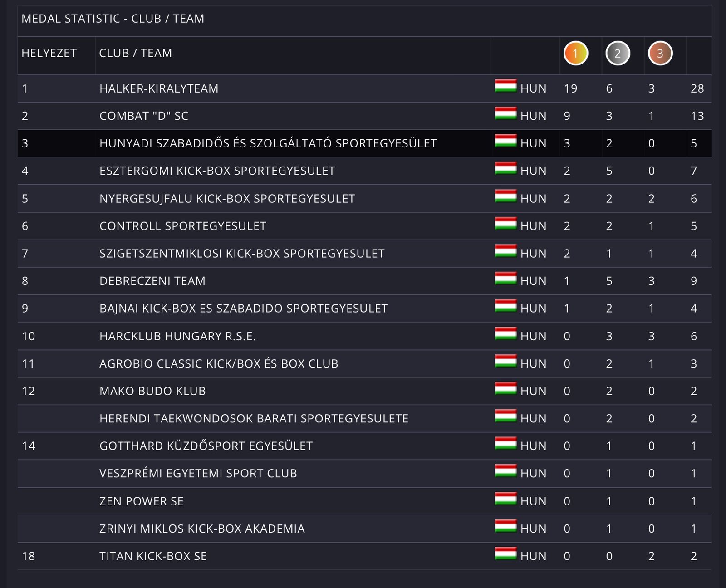Viewport: 726px width, 588px height.
Task: Click the flag next to DEBRECZENI TEAM
Action: pyautogui.click(x=505, y=279)
